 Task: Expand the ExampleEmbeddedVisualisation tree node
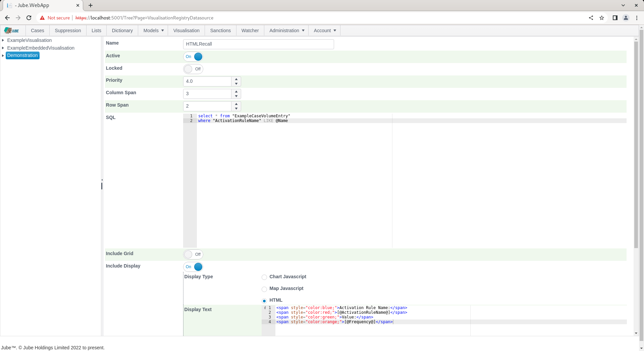tap(3, 48)
